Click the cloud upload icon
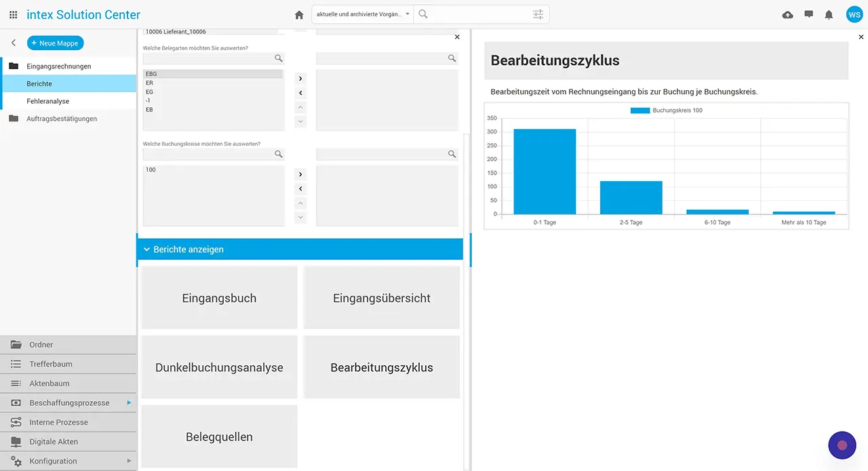Screen dimensions: 868x471 [787, 14]
